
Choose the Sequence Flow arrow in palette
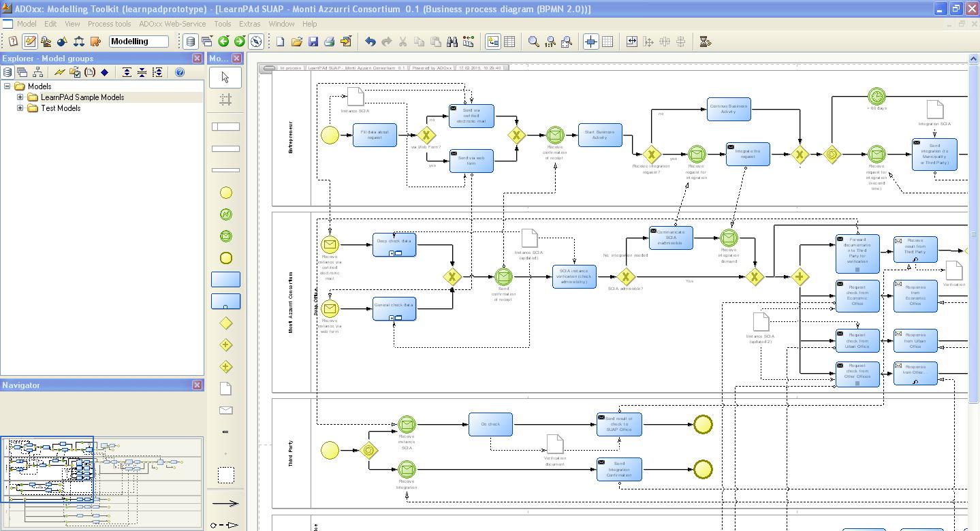tap(225, 504)
